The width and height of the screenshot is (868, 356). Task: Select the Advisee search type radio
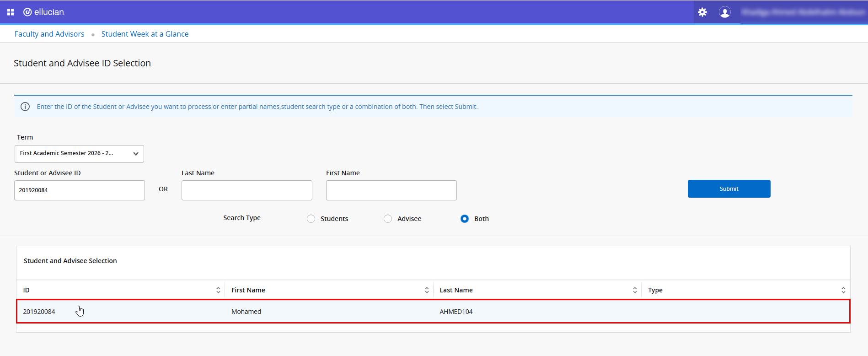click(x=388, y=219)
